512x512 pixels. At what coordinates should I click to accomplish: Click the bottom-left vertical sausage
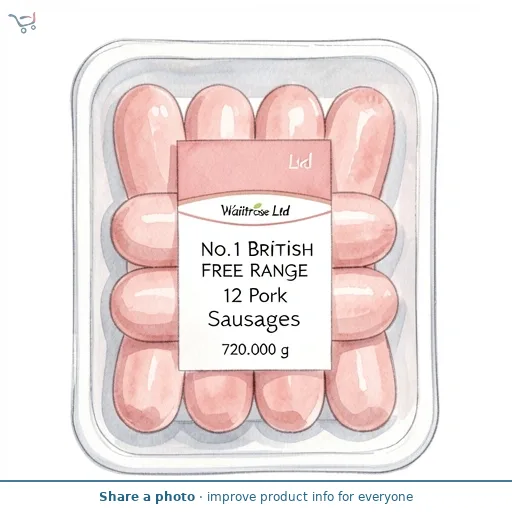[x=147, y=383]
